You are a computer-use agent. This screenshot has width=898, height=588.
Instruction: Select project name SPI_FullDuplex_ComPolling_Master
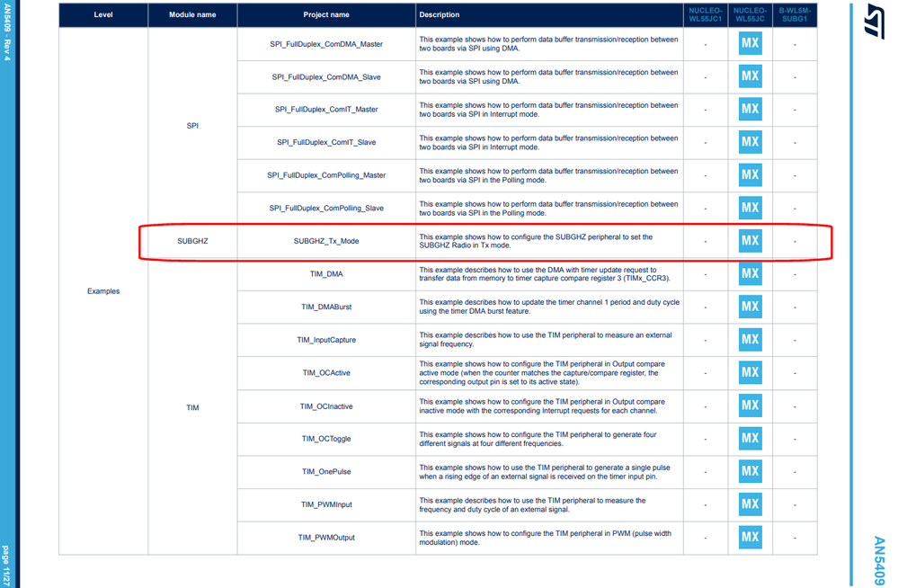pos(326,175)
